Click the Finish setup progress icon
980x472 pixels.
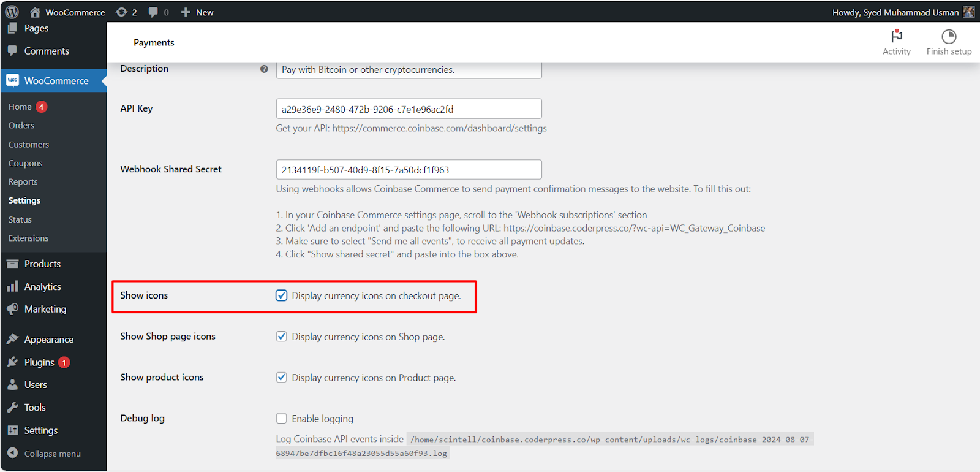coord(949,36)
